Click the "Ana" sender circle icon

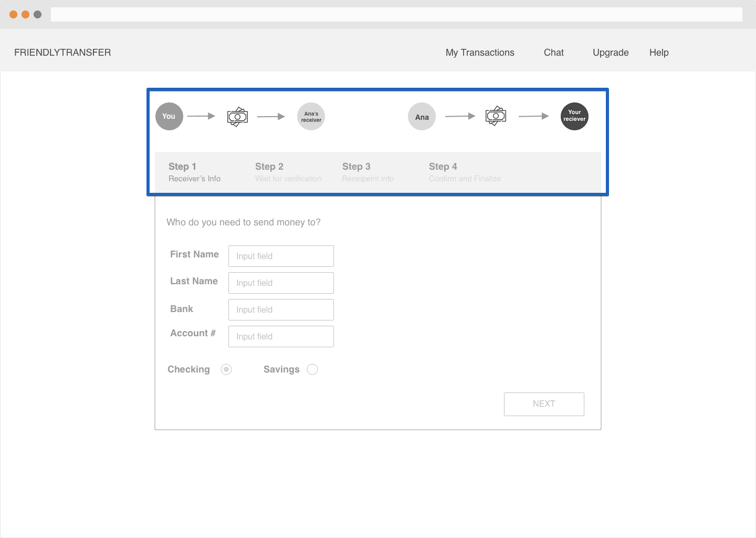click(422, 116)
